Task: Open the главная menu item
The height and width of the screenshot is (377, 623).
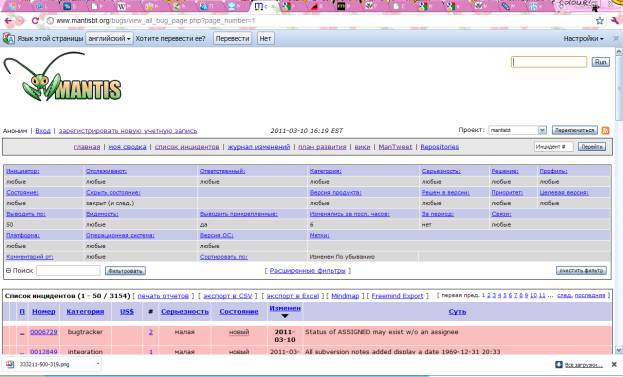Action: (87, 147)
